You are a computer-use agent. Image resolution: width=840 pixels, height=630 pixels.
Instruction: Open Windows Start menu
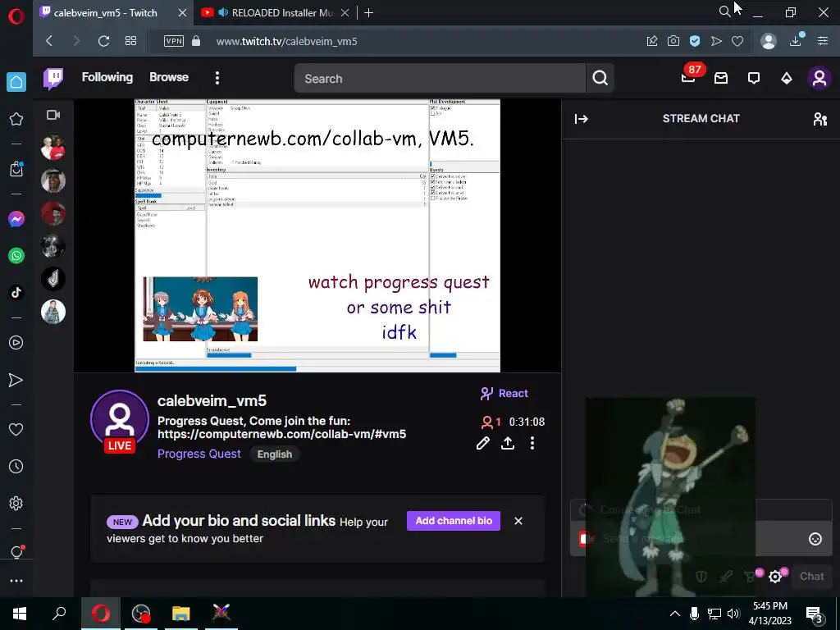click(x=20, y=614)
